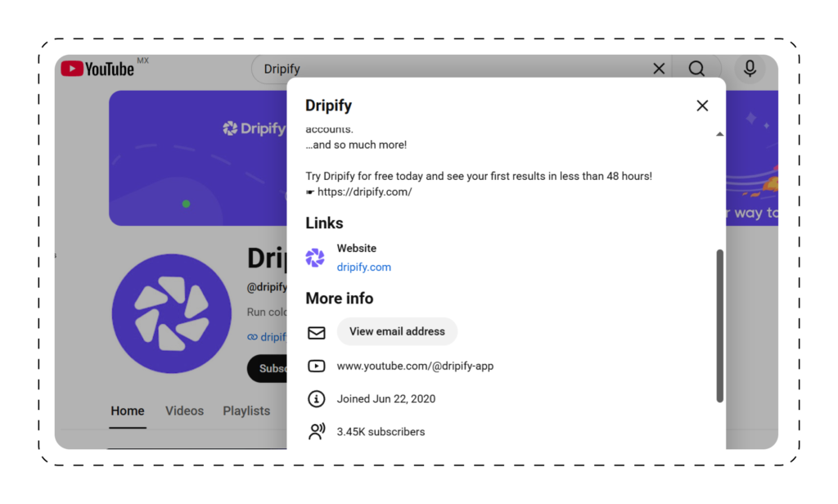Click the YouTube channel URL icon
This screenshot has height=504, width=838.
point(317,366)
